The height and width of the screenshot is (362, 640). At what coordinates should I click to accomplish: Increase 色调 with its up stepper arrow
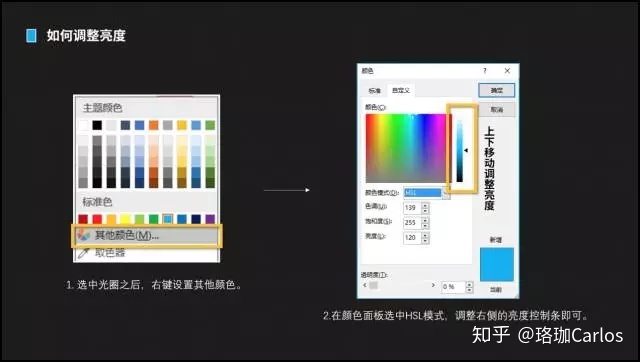pyautogui.click(x=425, y=205)
